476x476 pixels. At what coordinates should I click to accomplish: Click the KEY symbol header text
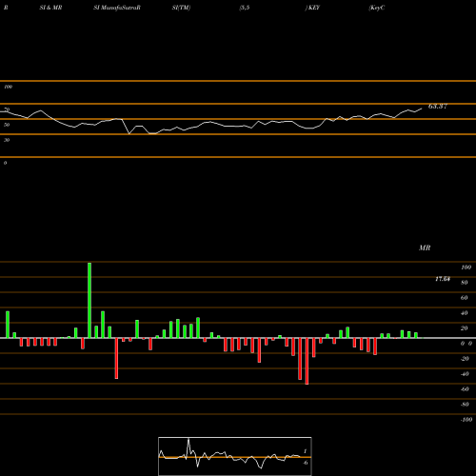(x=313, y=8)
